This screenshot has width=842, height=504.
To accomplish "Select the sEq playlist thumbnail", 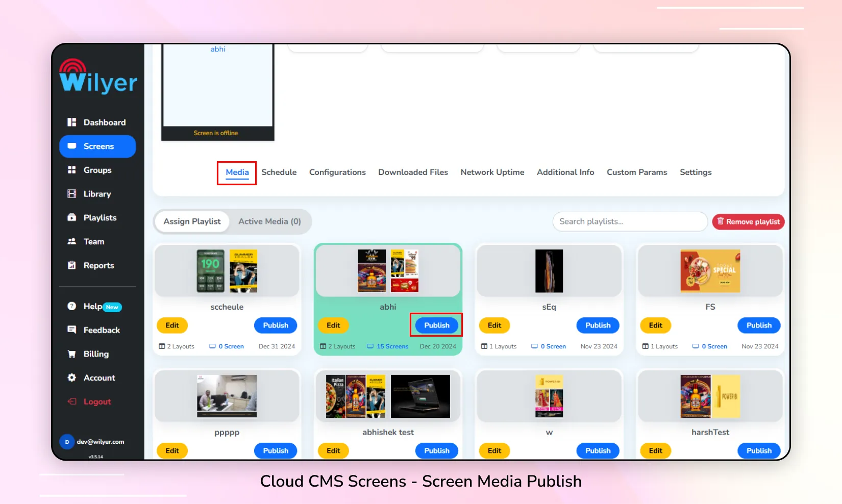I will click(x=549, y=271).
